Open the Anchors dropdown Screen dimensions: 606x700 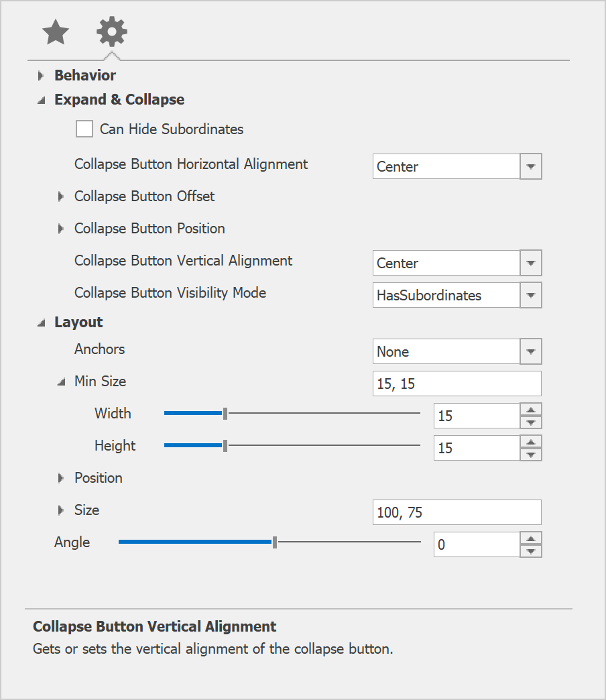pyautogui.click(x=530, y=351)
